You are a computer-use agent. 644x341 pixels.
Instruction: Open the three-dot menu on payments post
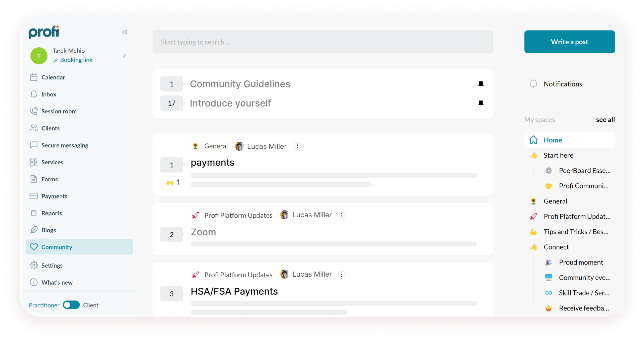(297, 146)
